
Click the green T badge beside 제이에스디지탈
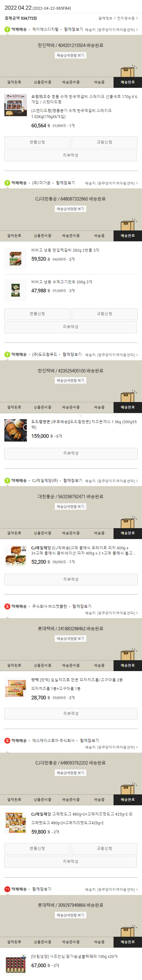pos(7,29)
